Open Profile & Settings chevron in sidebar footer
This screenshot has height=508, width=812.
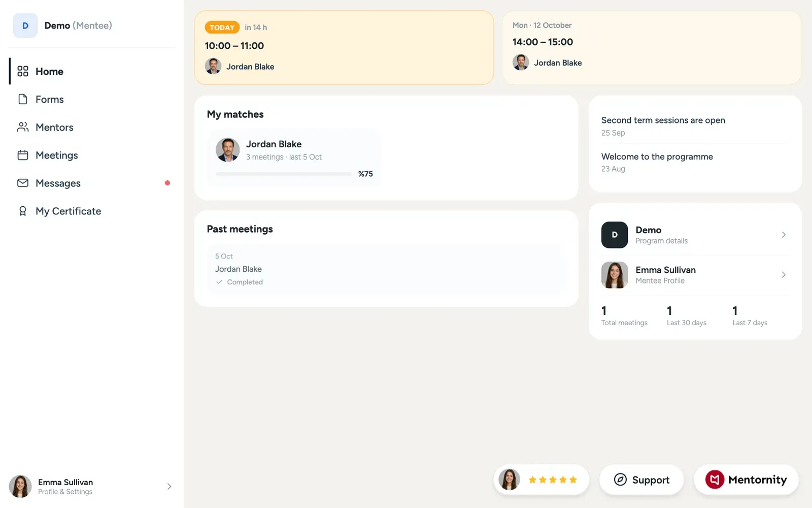pyautogui.click(x=169, y=487)
